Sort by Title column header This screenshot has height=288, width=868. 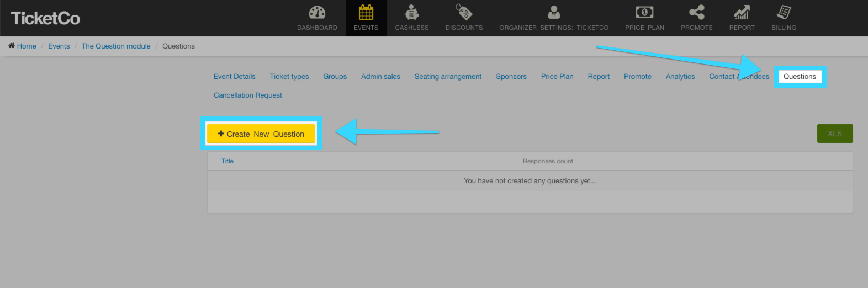[227, 161]
